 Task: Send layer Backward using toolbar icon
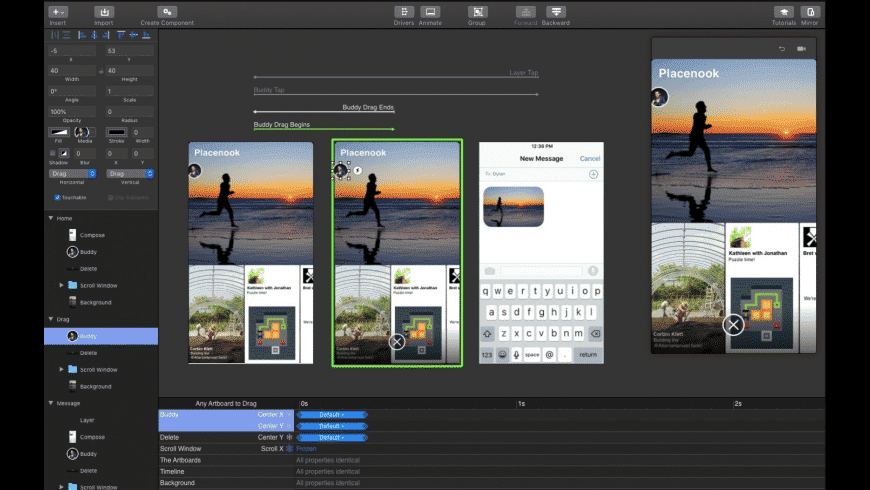pos(555,12)
